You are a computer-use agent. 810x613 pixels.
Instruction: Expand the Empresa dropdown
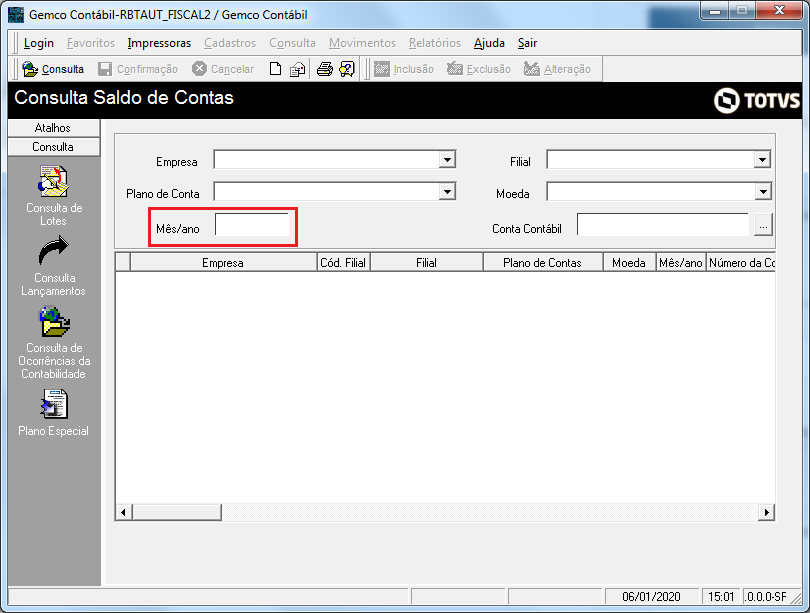447,160
